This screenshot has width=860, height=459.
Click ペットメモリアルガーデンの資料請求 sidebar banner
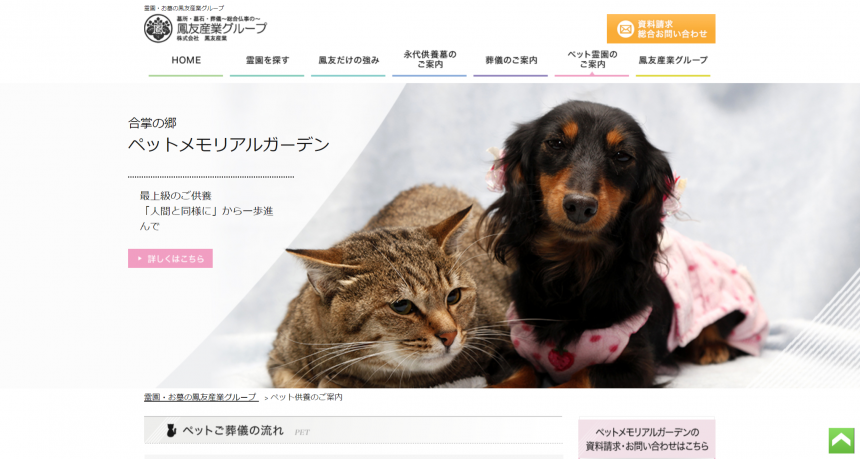click(647, 438)
